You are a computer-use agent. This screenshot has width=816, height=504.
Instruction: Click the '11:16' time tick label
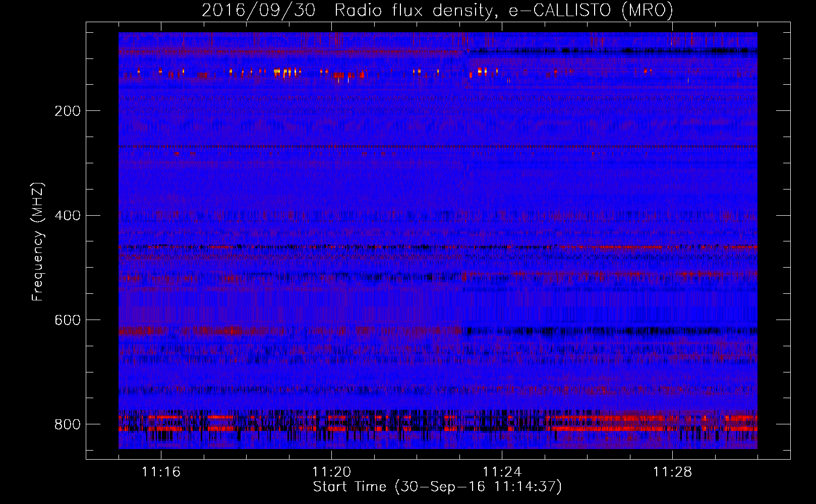[161, 472]
